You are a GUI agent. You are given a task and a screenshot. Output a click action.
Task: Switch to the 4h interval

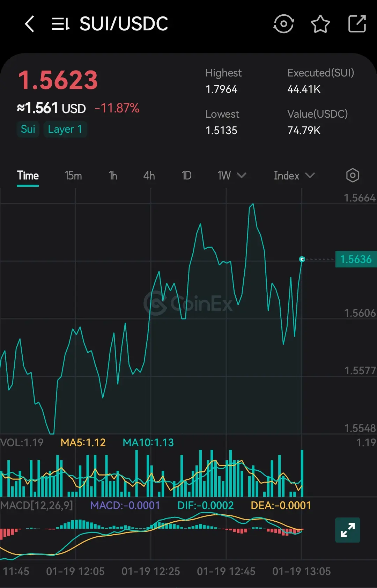tap(149, 175)
